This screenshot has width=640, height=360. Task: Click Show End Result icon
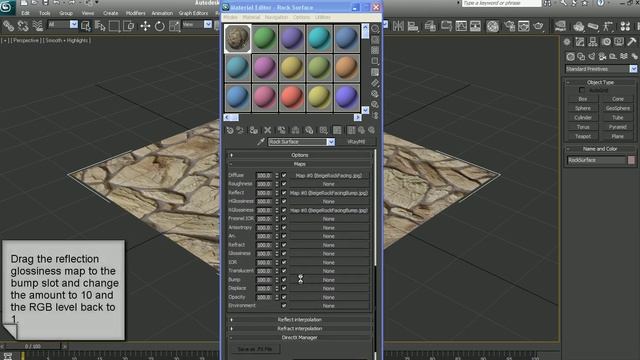[x=351, y=130]
